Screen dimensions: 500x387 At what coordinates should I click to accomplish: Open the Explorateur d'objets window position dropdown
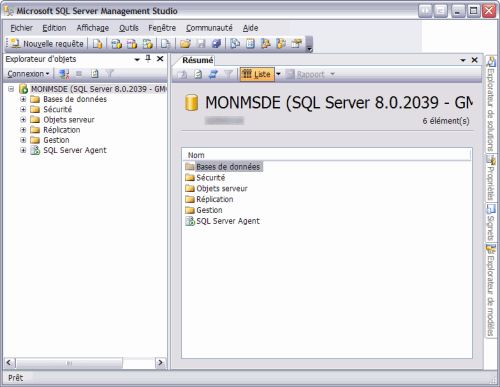pyautogui.click(x=137, y=60)
